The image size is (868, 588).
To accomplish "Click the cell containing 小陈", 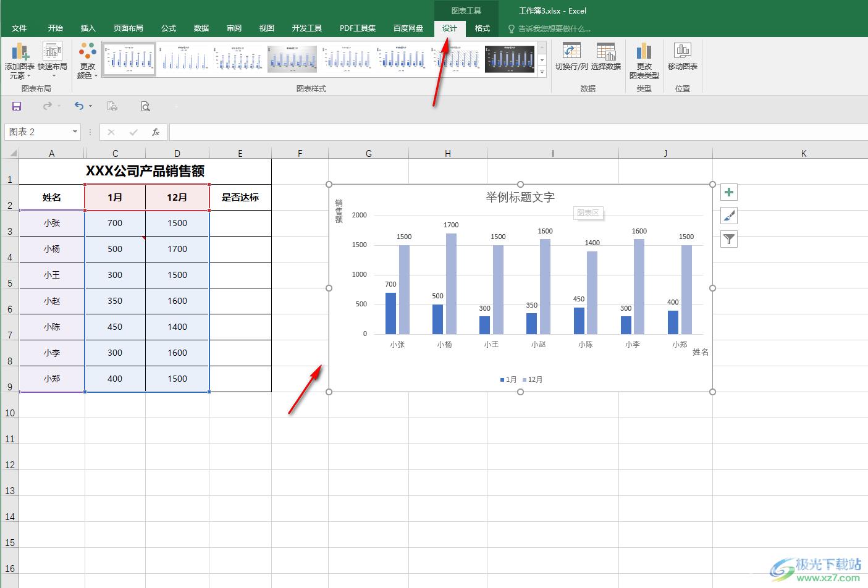I will point(52,327).
